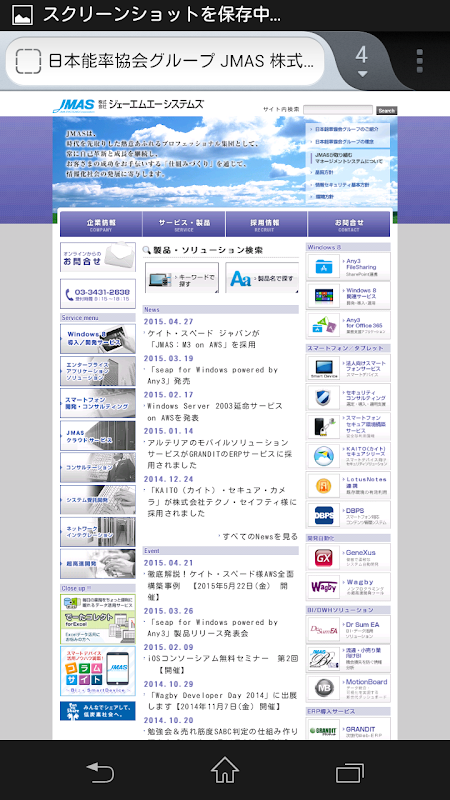Click 製品名で探す Aa button
Viewport: 450px width, 800px height.
262,278
